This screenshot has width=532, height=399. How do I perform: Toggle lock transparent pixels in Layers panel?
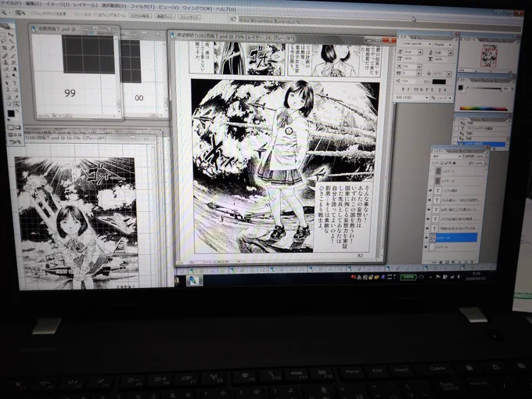[442, 163]
